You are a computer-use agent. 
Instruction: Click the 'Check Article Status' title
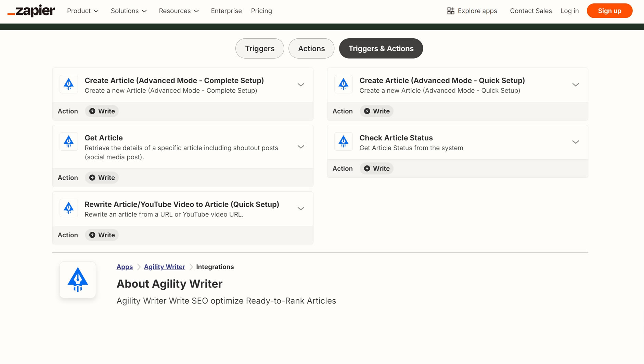click(396, 138)
